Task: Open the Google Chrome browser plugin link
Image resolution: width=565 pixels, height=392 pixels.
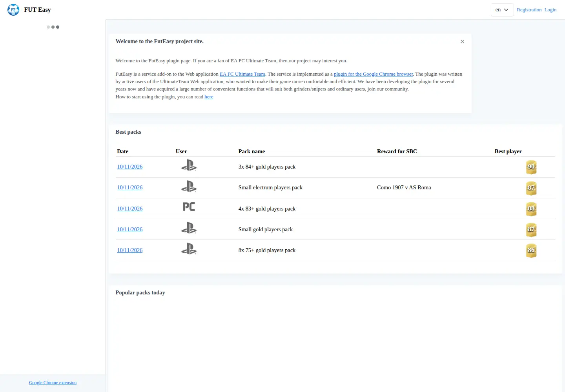Action: pyautogui.click(x=373, y=74)
